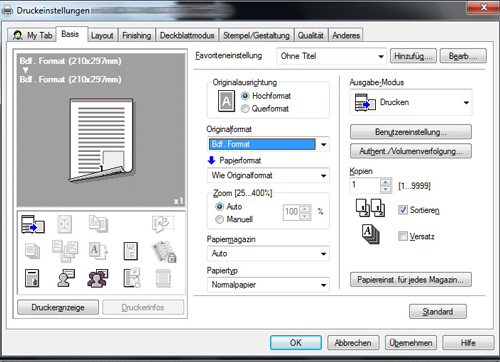This screenshot has height=362, width=500.
Task: Click zoom percentage up spinner arrow
Action: pos(305,209)
